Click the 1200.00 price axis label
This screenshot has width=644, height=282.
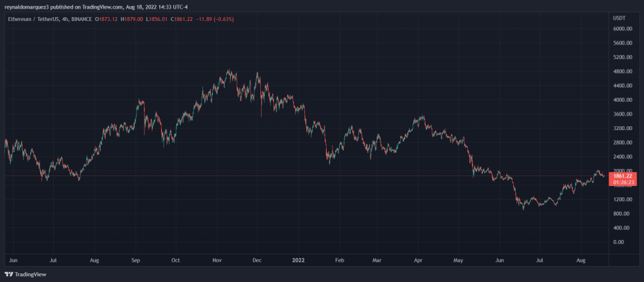point(623,199)
